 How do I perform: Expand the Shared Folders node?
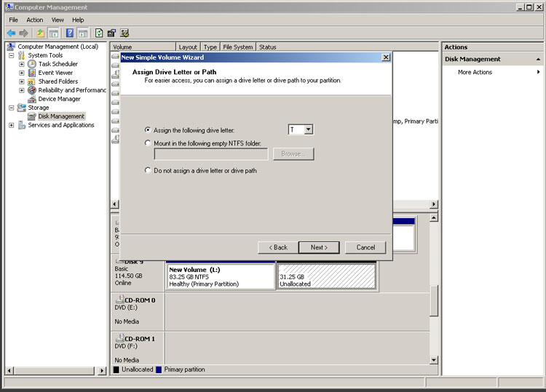coord(22,81)
